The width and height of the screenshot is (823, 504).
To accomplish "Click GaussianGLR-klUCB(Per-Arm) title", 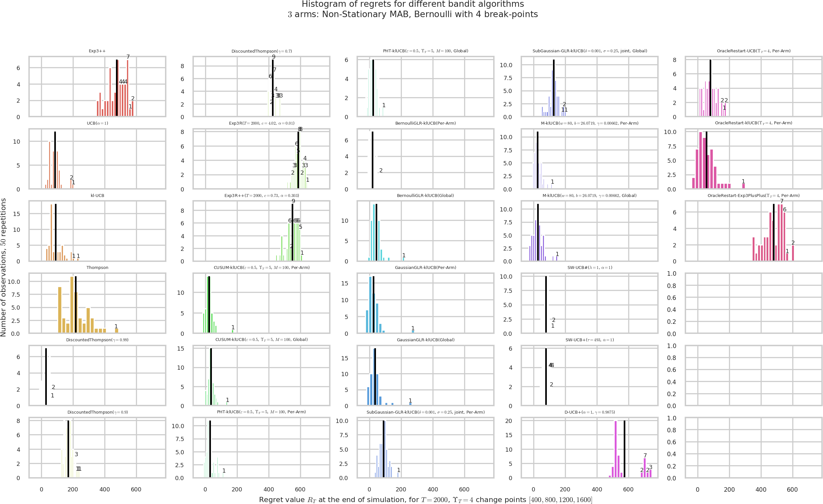I will tap(425, 267).
